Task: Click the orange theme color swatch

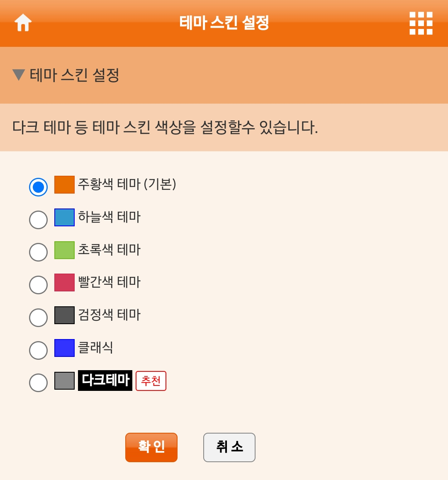Action: coord(64,184)
